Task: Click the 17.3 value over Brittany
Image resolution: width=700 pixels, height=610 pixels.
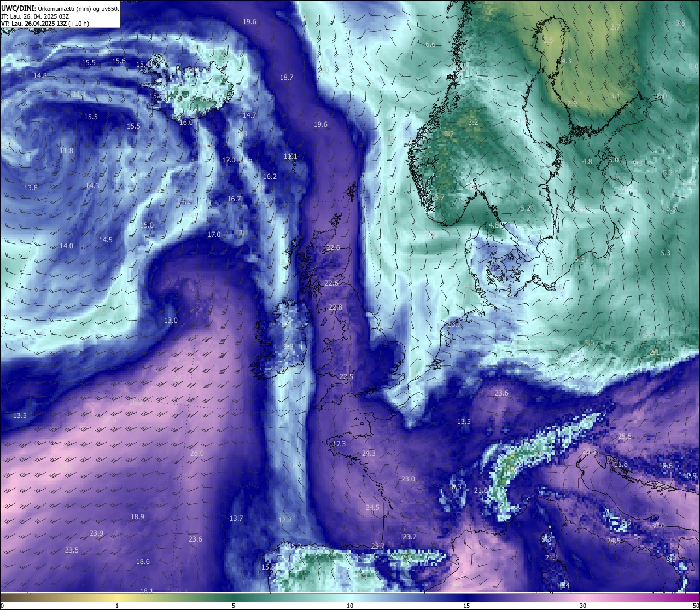Action: [339, 444]
